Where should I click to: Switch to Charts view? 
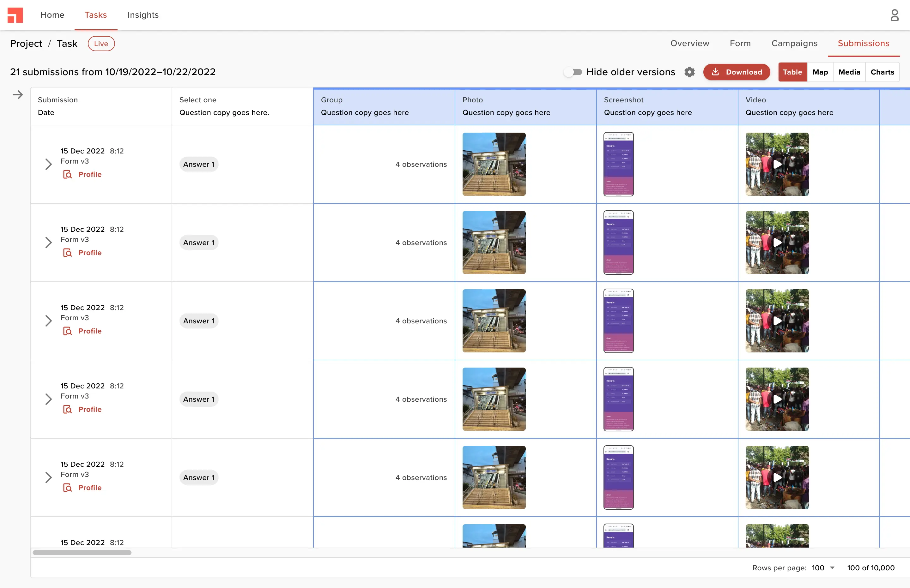(882, 72)
